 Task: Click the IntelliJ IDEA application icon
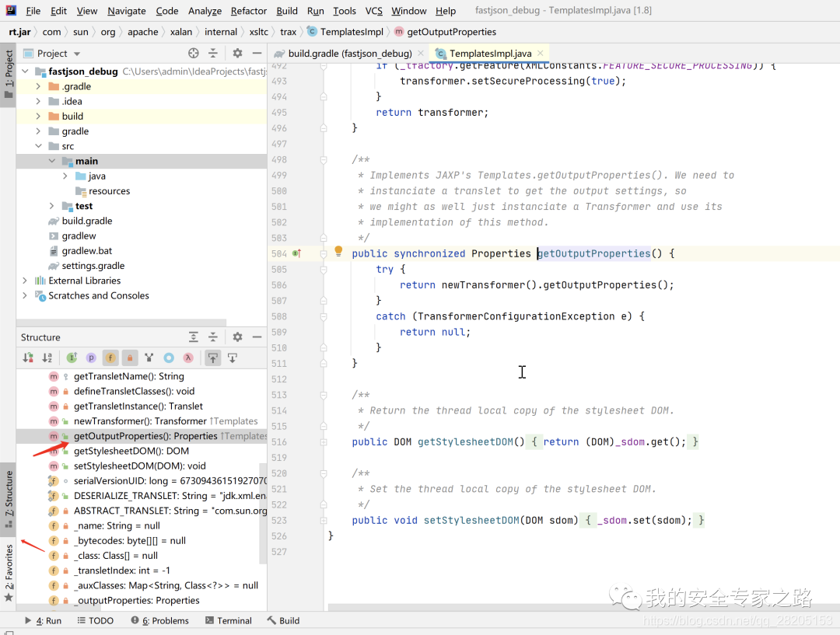pos(10,10)
